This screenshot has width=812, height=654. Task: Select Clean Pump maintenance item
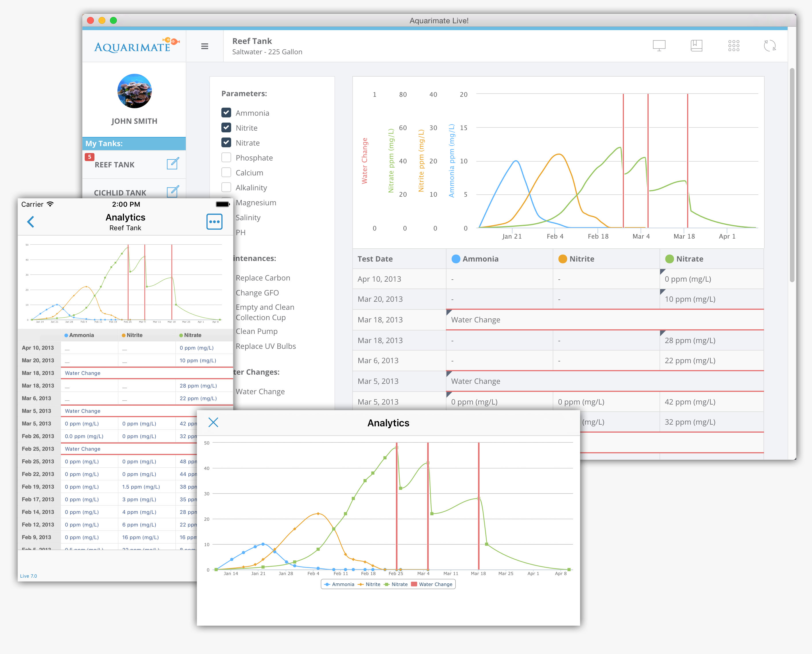257,331
